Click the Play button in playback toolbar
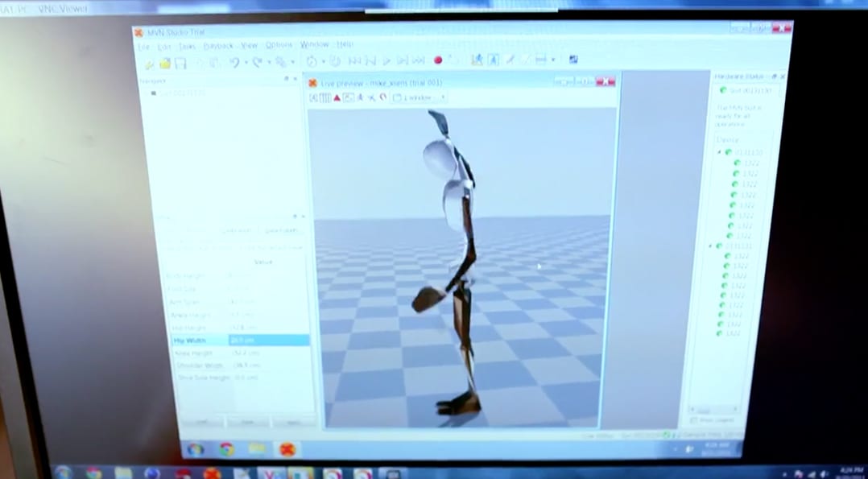This screenshot has width=868, height=479. click(x=387, y=60)
